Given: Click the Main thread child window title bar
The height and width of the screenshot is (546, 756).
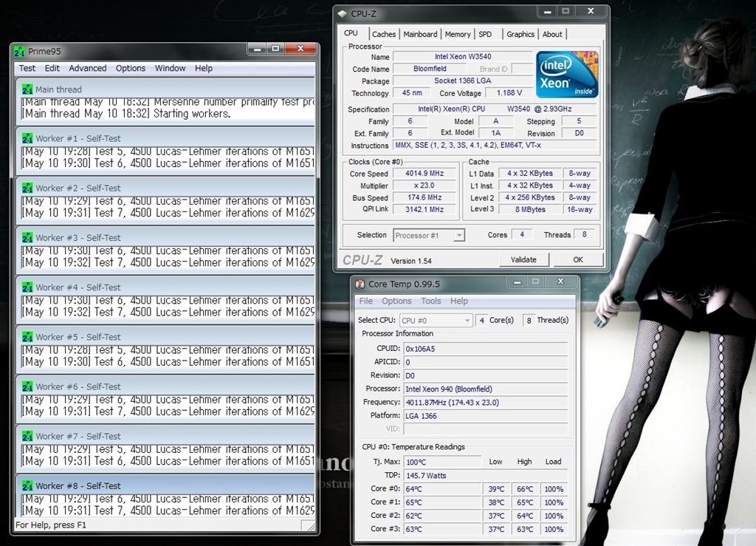Looking at the screenshot, I should click(166, 89).
